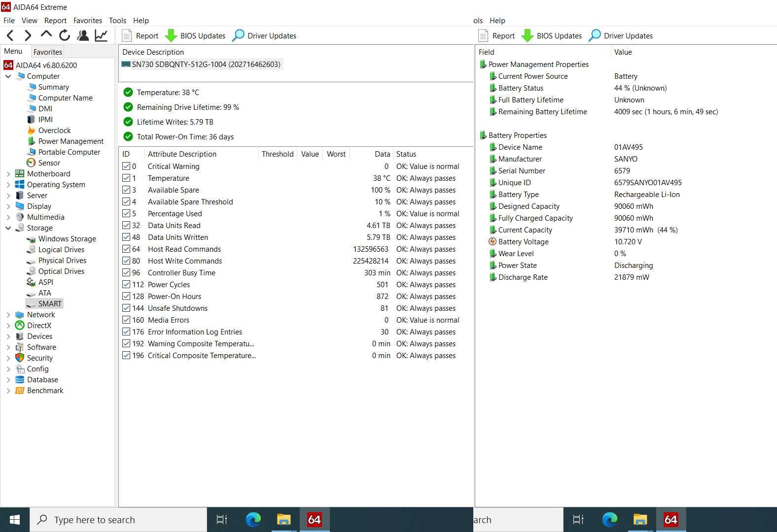Select the Overclock flame icon
The height and width of the screenshot is (532, 777).
pos(31,130)
